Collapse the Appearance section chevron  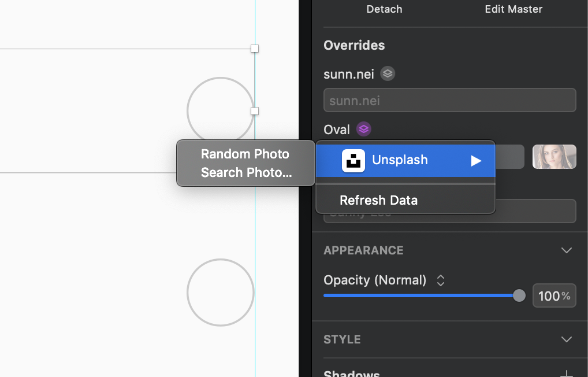click(x=567, y=250)
